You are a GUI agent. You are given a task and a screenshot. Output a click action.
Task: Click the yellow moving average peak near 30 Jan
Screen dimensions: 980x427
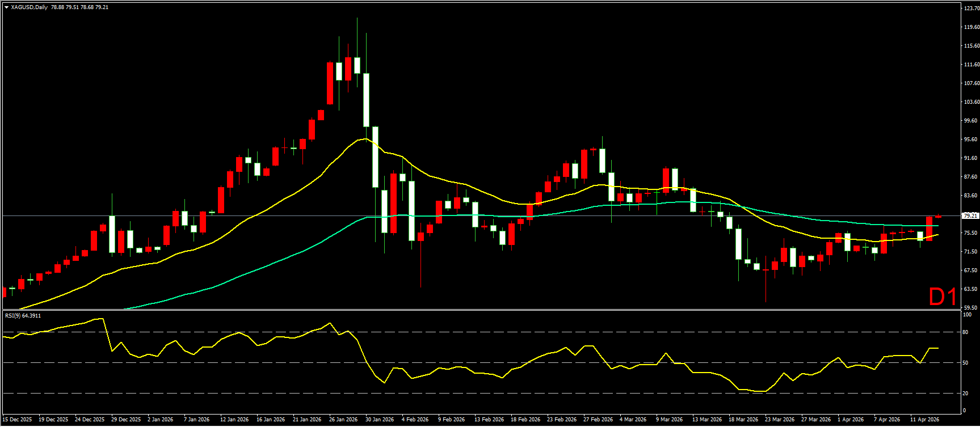[362, 138]
